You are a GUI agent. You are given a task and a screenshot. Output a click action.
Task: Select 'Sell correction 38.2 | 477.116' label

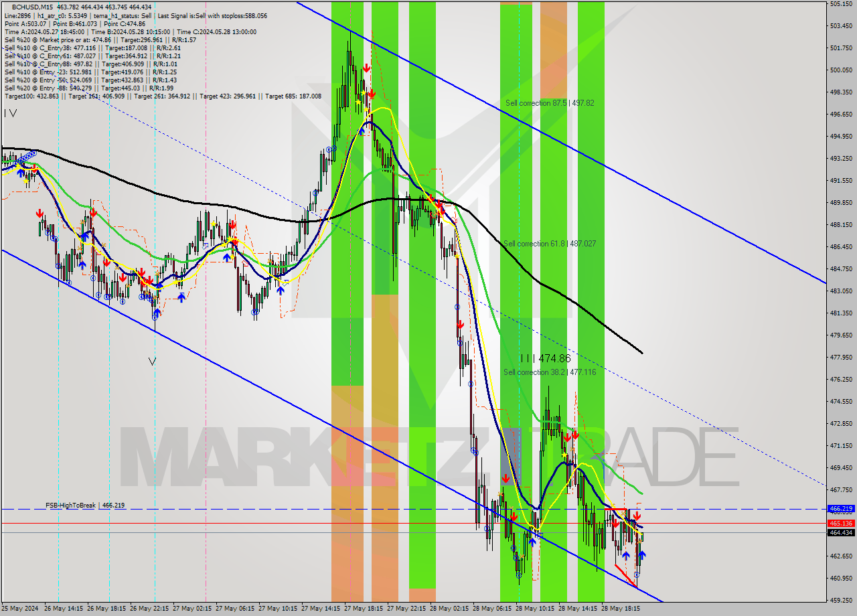tap(550, 372)
